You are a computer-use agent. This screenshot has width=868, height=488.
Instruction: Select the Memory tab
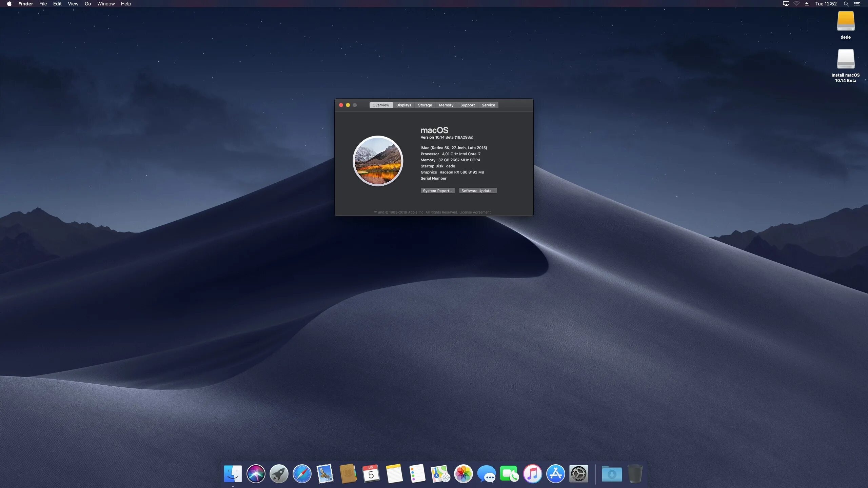446,105
